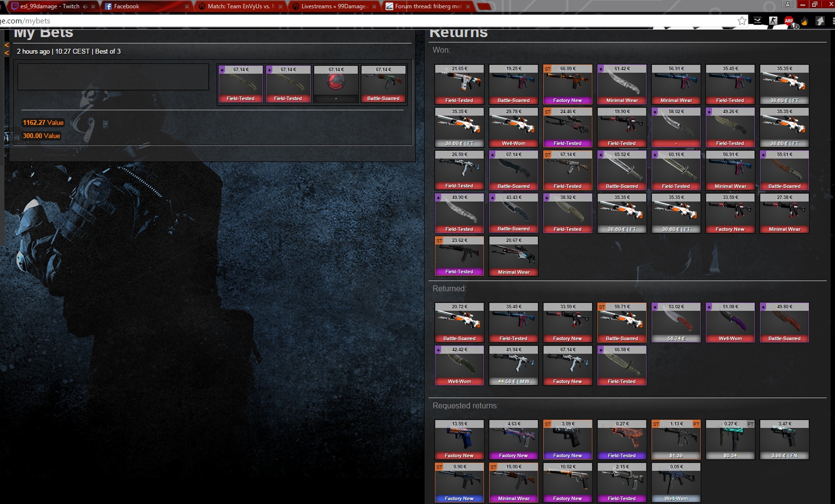
Task: Select the won 60.16 € Field-Tested knife
Action: [676, 170]
